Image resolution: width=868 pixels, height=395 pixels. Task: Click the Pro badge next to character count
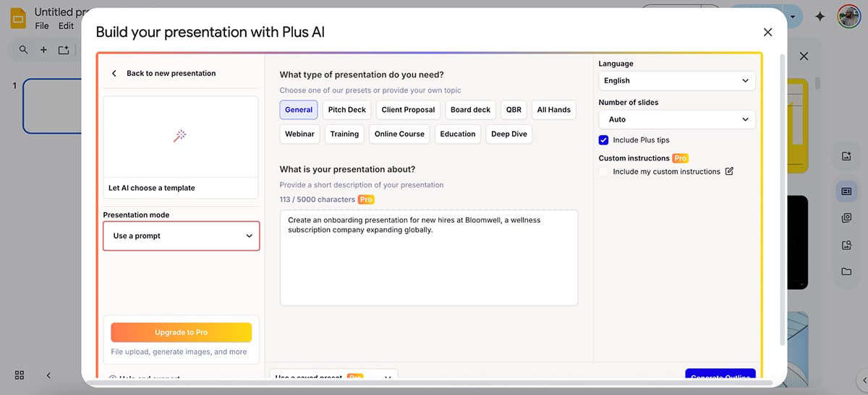tap(367, 200)
